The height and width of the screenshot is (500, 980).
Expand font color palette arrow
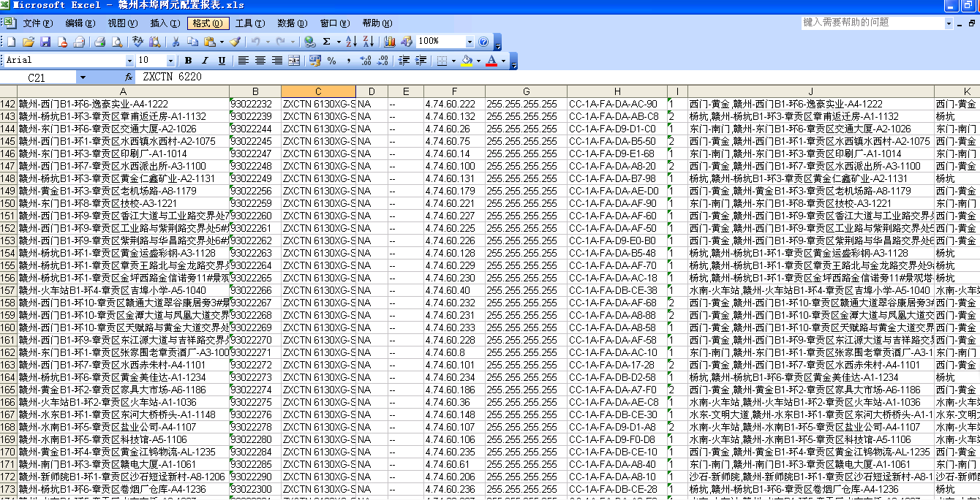tap(503, 60)
